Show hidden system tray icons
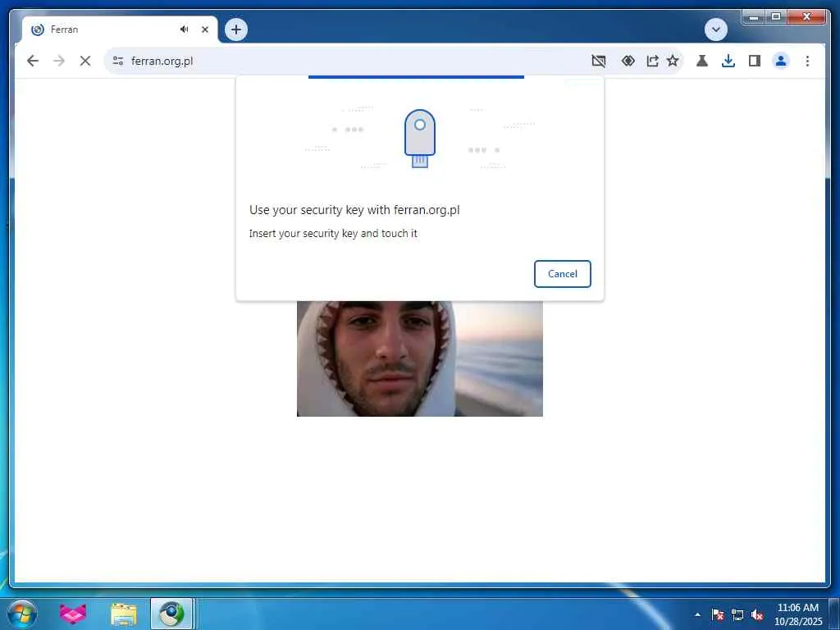This screenshot has height=630, width=840. [697, 614]
